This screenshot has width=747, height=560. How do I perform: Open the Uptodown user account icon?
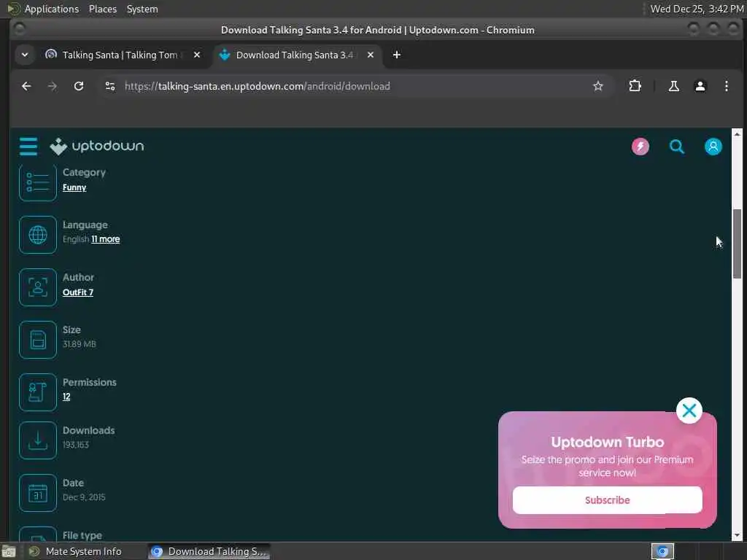tap(713, 147)
